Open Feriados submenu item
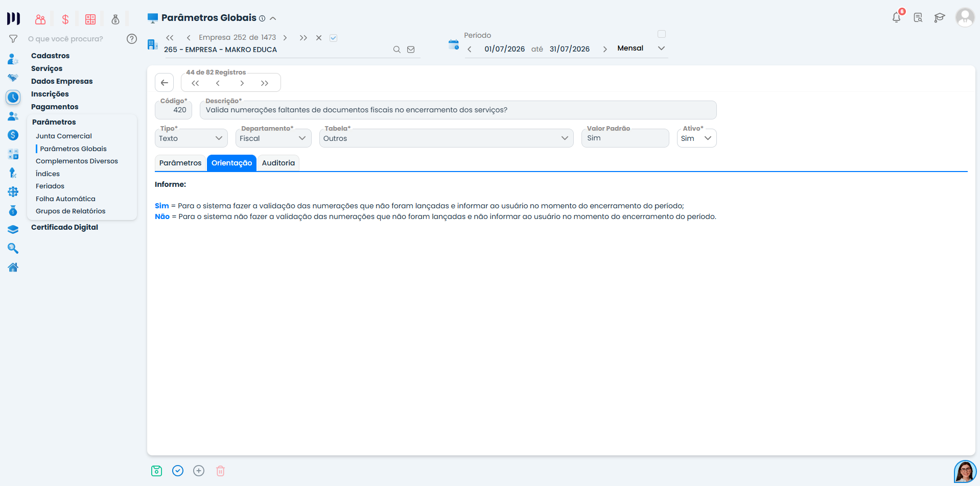The height and width of the screenshot is (486, 980). (50, 186)
